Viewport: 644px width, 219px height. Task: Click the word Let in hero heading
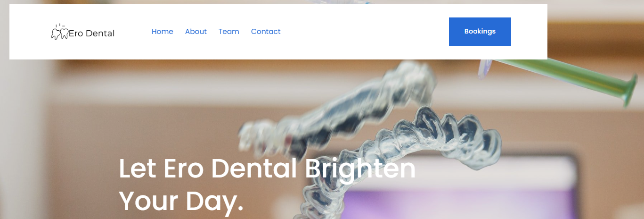click(137, 169)
